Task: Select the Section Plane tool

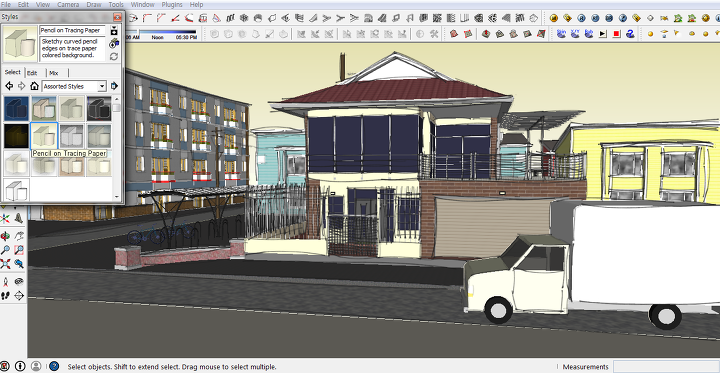Action: pos(19,296)
